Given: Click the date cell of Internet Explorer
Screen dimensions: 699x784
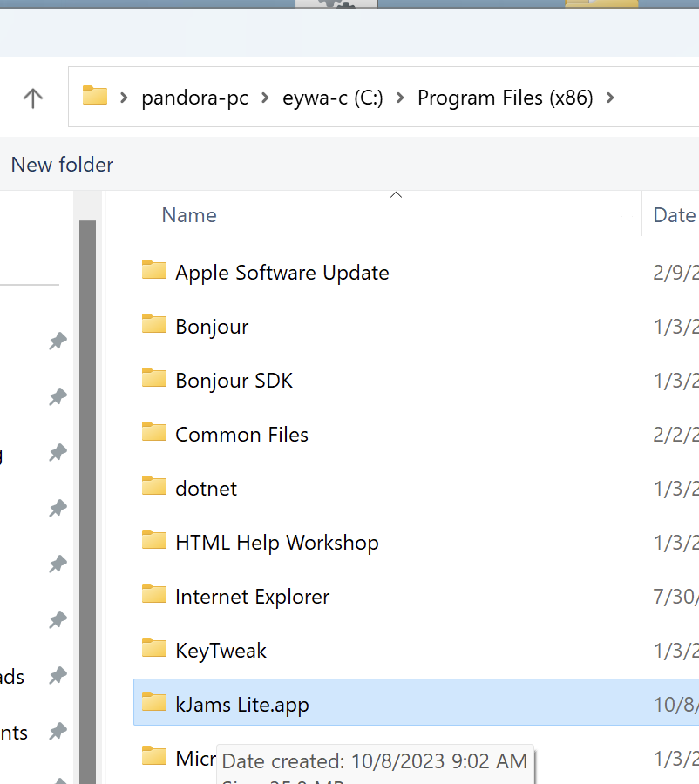Looking at the screenshot, I should tap(675, 597).
